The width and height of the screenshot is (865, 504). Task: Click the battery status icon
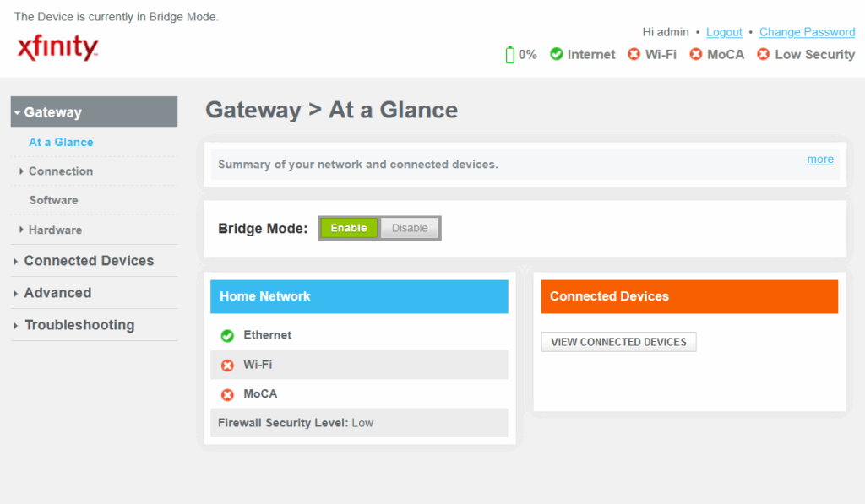pos(509,55)
